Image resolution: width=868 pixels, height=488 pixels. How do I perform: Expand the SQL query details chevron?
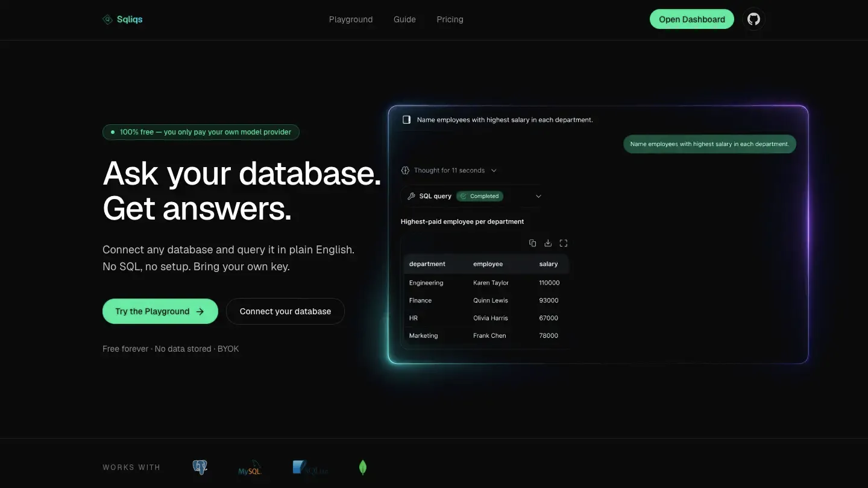pos(539,196)
